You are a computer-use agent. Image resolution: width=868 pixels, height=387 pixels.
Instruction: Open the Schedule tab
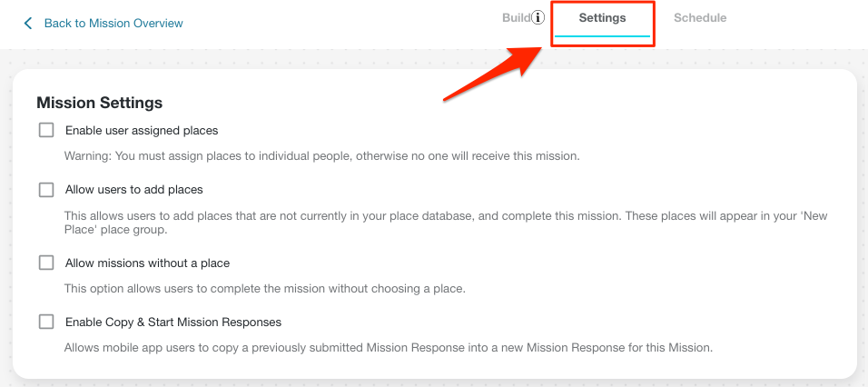(700, 18)
